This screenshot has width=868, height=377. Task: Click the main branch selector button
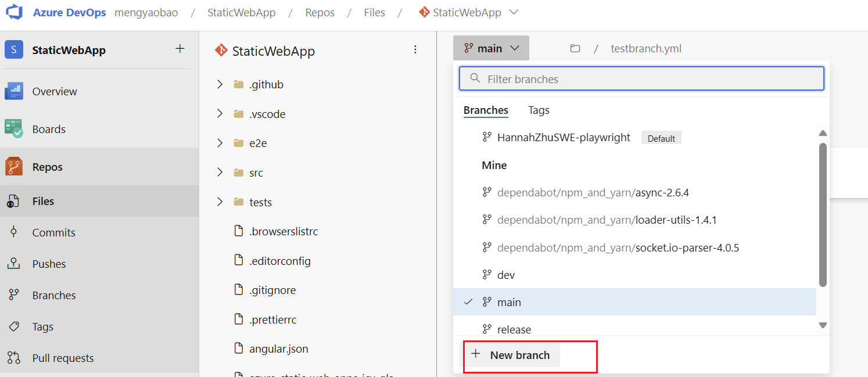(x=491, y=48)
